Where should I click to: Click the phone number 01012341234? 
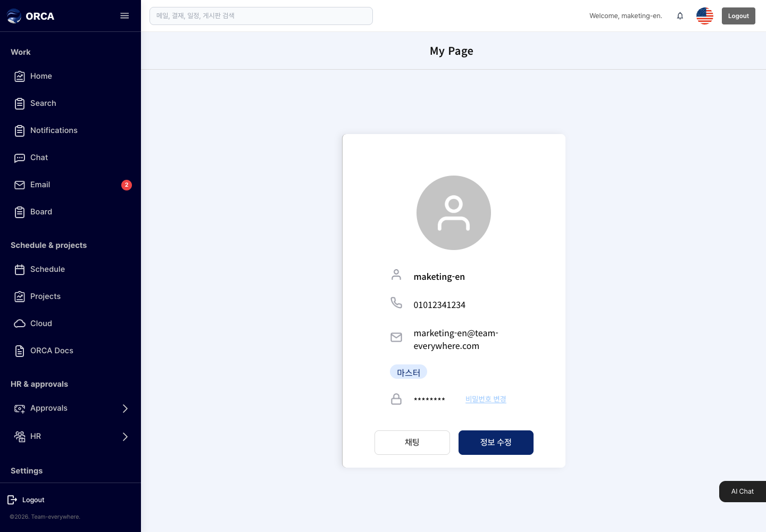(439, 305)
